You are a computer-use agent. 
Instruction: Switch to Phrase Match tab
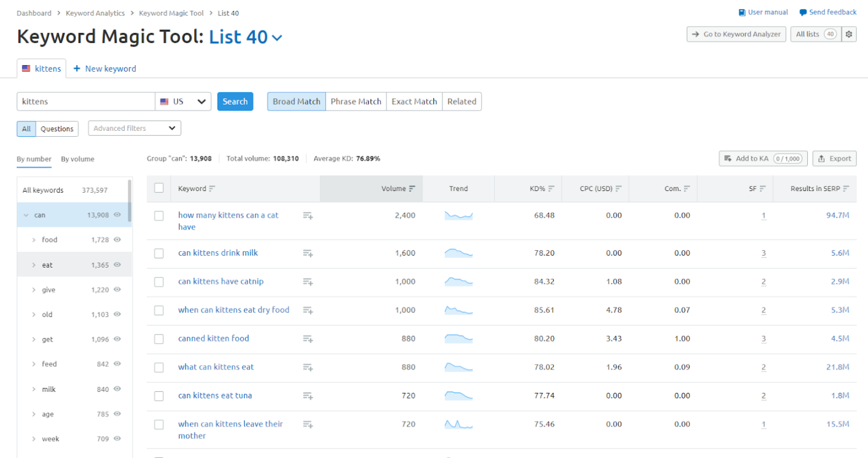[x=356, y=101]
